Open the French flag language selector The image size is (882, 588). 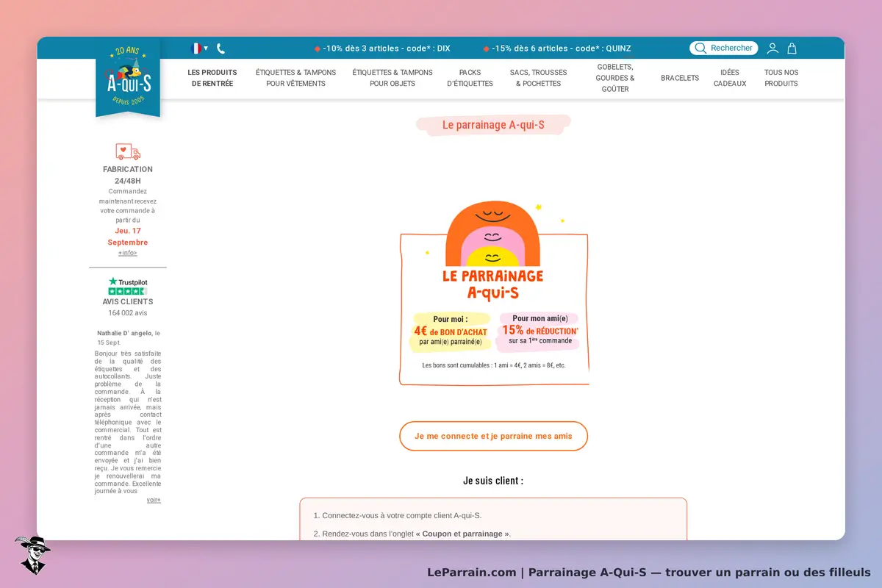click(x=199, y=49)
